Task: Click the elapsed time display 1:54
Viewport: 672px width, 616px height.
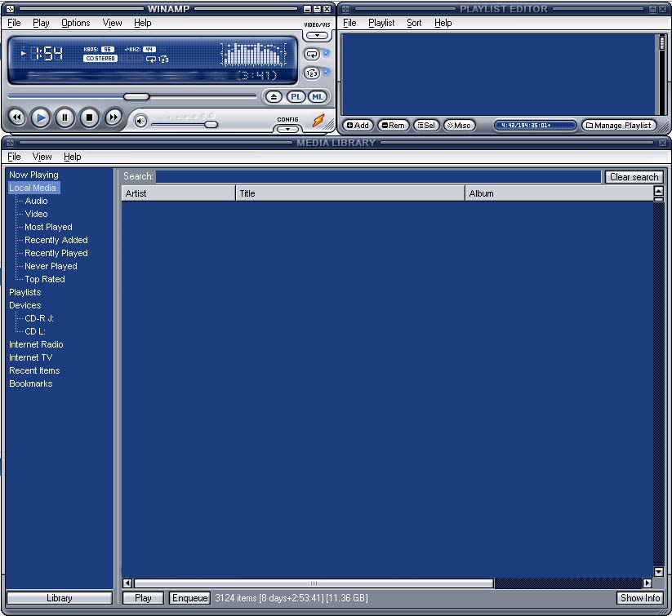Action: pyautogui.click(x=48, y=54)
